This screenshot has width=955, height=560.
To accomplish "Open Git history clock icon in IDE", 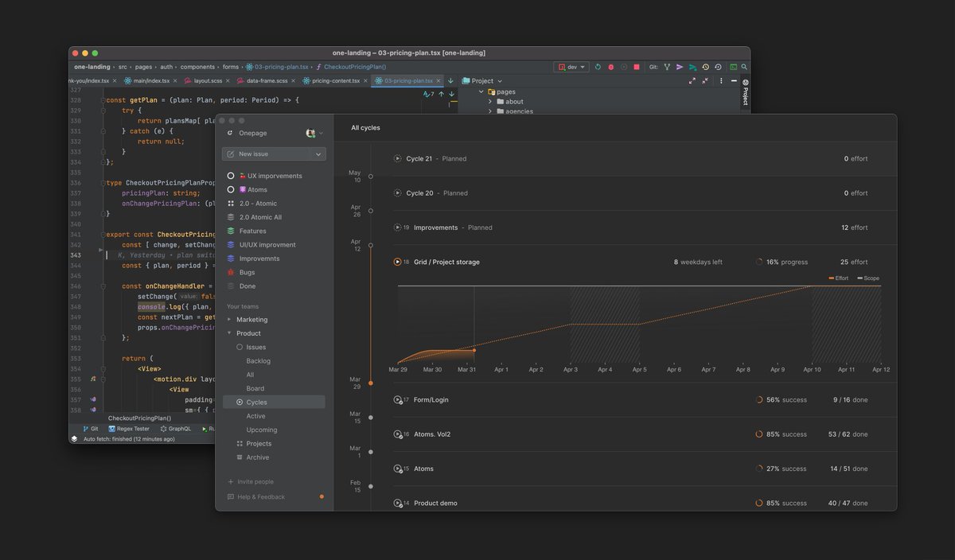I will tap(705, 68).
